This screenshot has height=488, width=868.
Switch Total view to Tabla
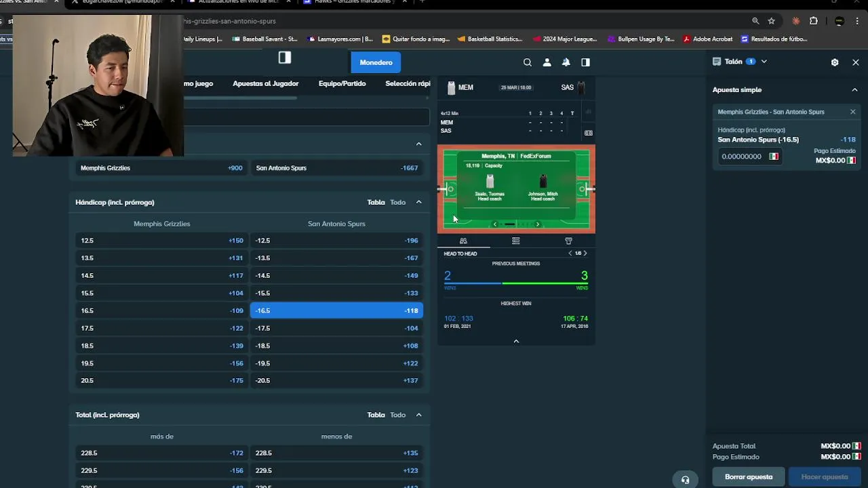click(376, 415)
